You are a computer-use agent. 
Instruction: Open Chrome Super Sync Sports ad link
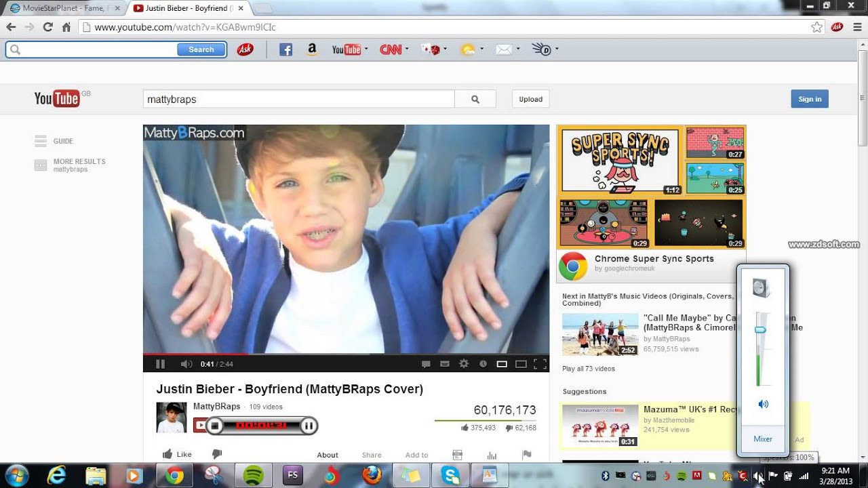click(654, 258)
